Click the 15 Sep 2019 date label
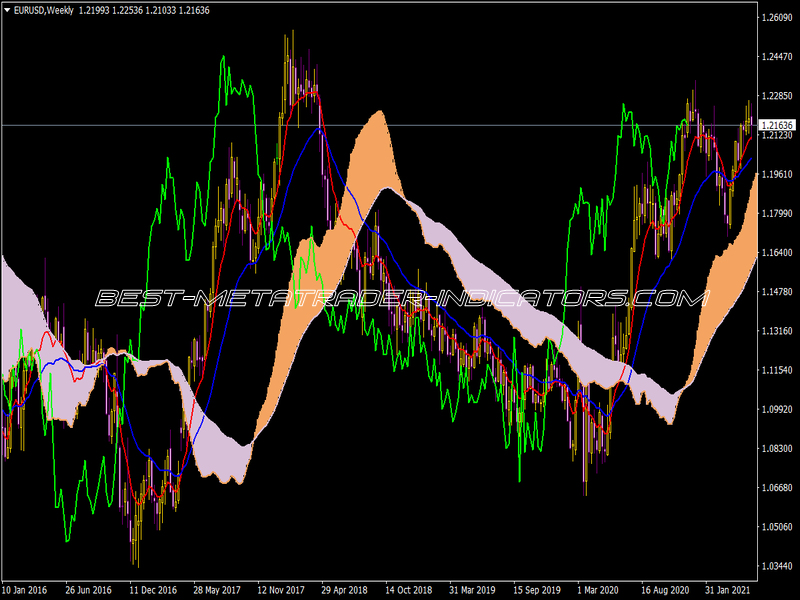This screenshot has width=800, height=600. [536, 590]
